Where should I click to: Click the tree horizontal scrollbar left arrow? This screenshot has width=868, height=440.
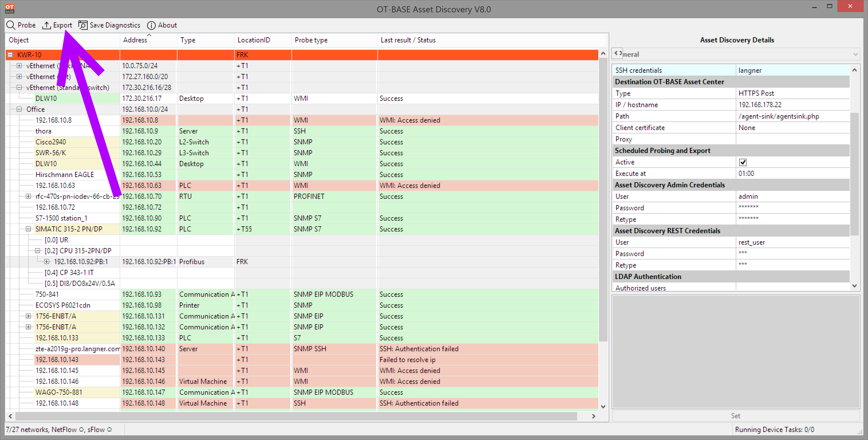tap(10, 416)
